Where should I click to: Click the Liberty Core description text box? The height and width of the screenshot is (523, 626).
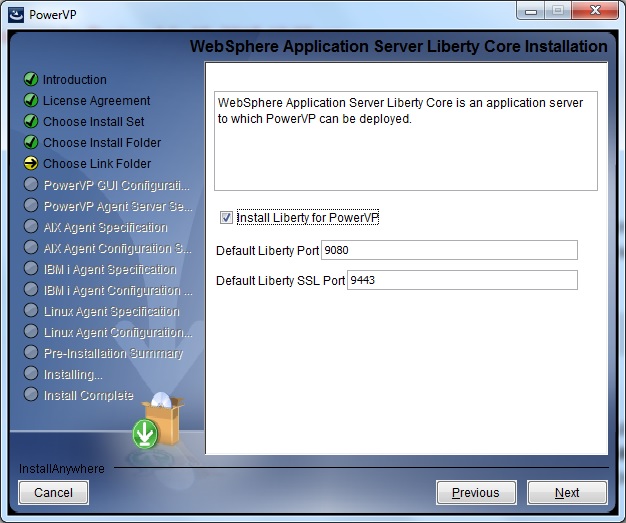coord(406,141)
